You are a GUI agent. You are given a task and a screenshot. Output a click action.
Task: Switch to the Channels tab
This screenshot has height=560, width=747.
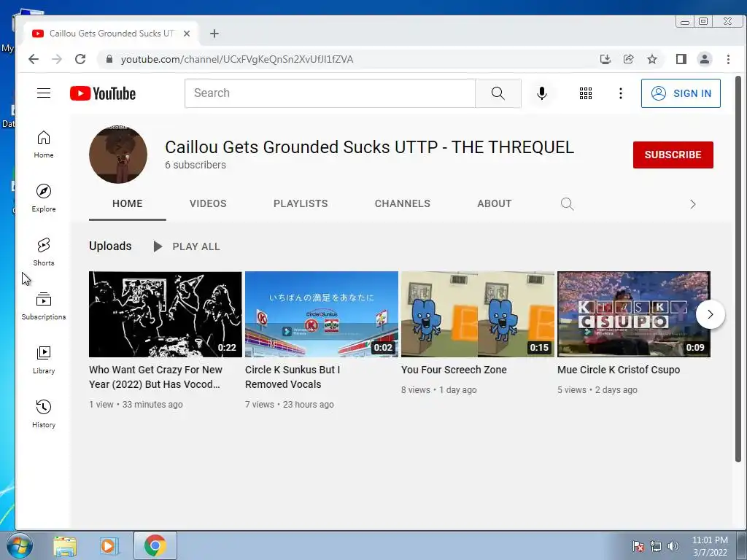(403, 204)
